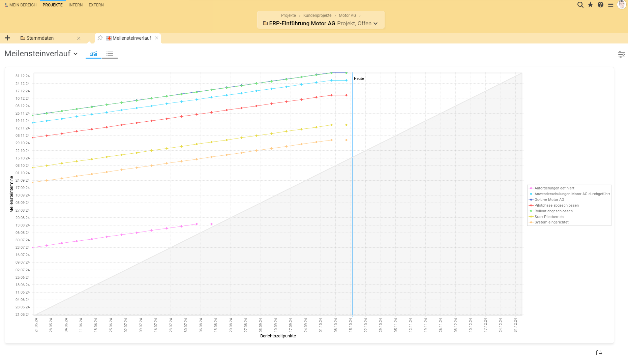
Task: Toggle Pilotphase abgeschlossen legend entry
Action: pos(556,205)
